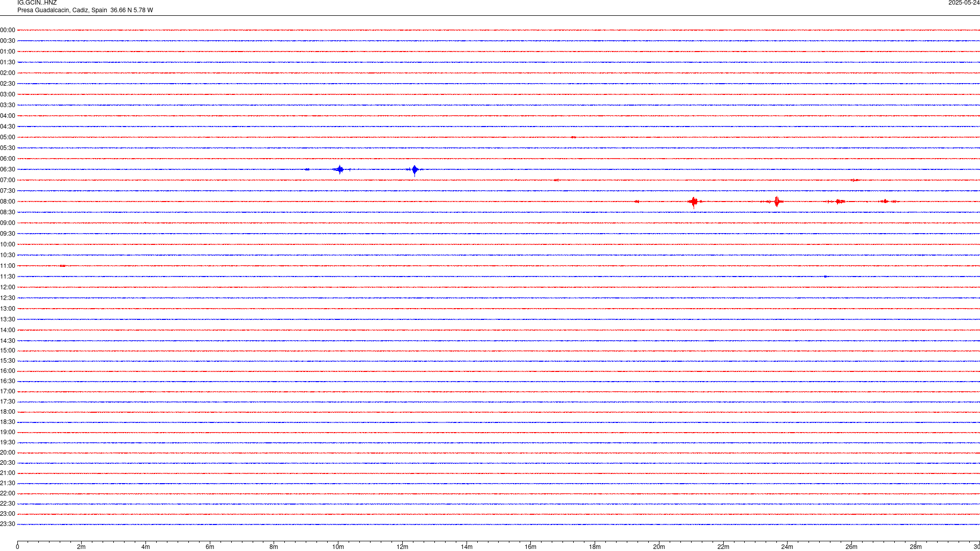Select the 11:30 trace label
This screenshot has height=551, width=980.
[8, 277]
